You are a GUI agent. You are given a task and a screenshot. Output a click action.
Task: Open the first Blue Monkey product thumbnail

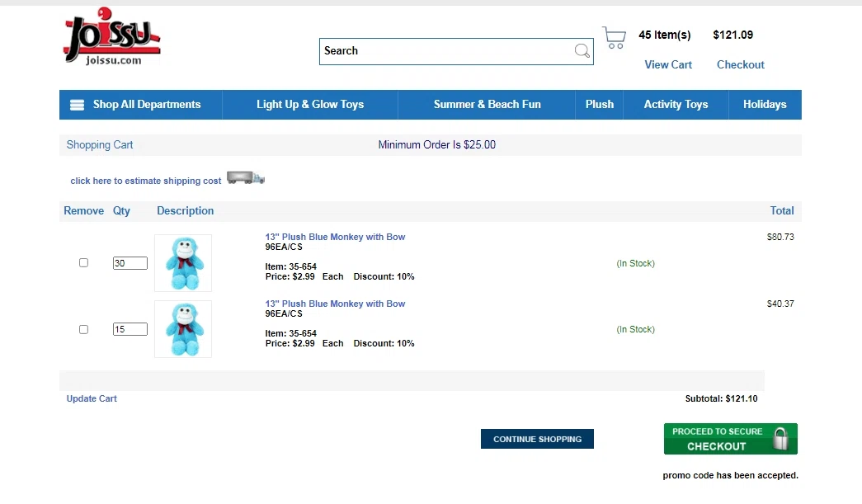pos(183,263)
